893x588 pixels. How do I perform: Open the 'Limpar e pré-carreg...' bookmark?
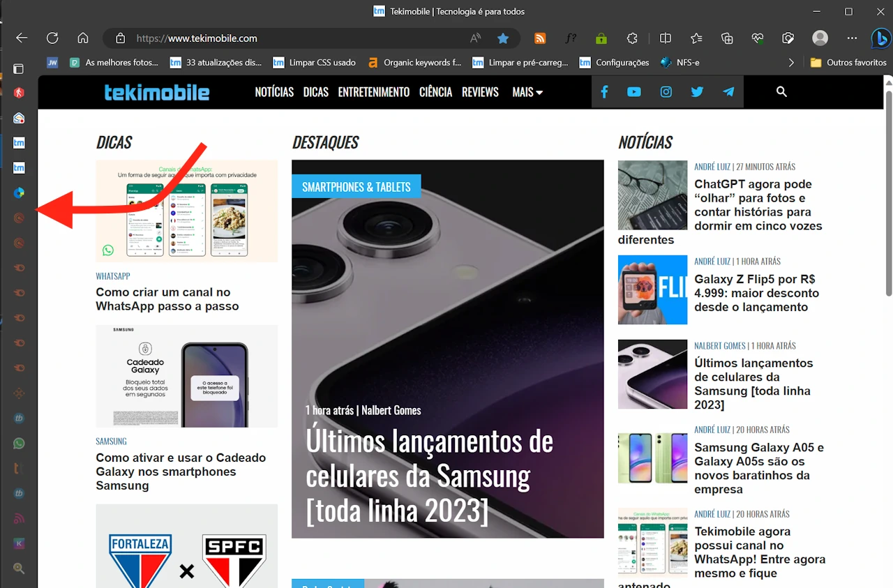(520, 62)
